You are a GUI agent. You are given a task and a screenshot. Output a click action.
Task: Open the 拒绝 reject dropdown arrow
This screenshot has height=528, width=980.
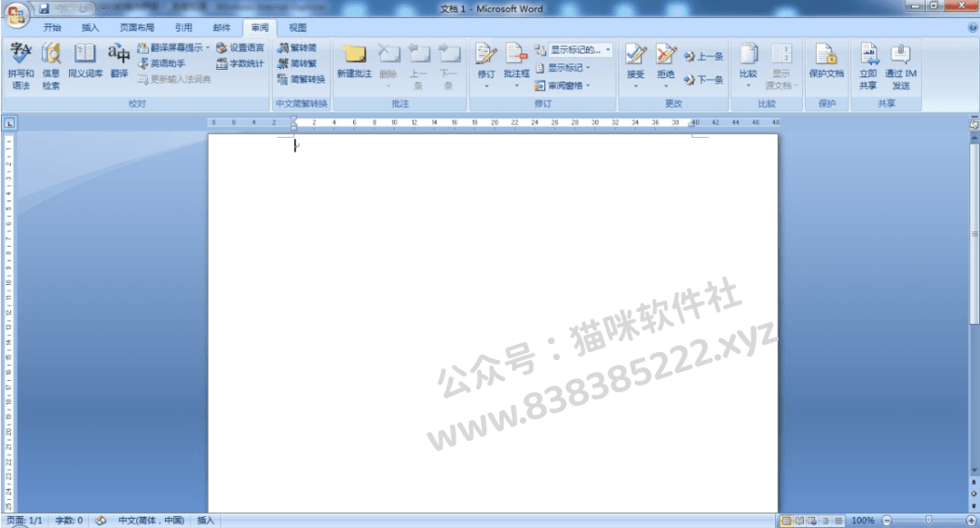click(x=666, y=86)
